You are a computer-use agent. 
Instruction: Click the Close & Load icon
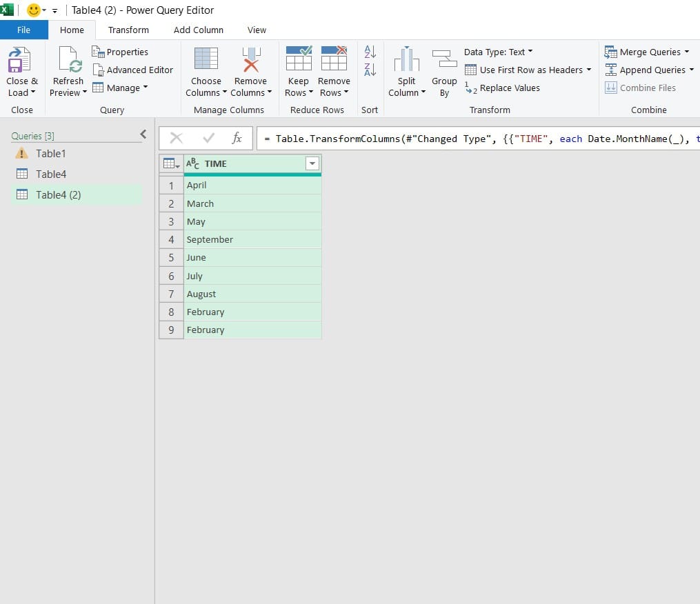[x=21, y=61]
